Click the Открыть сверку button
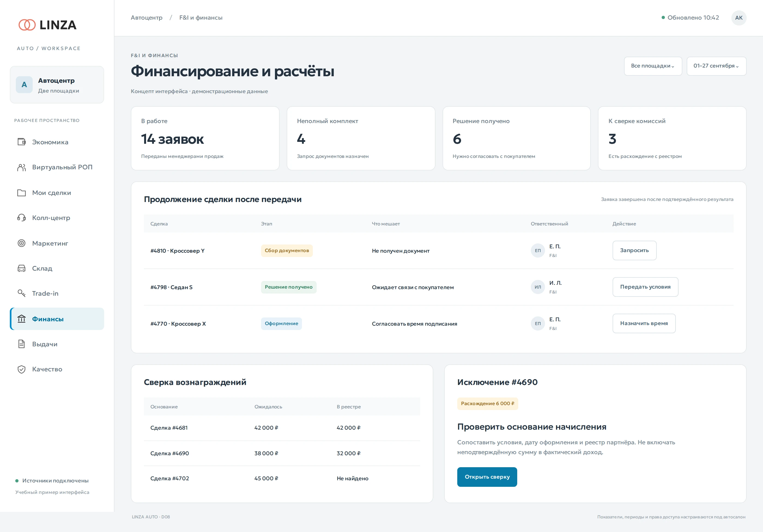This screenshot has height=532, width=763. (487, 477)
